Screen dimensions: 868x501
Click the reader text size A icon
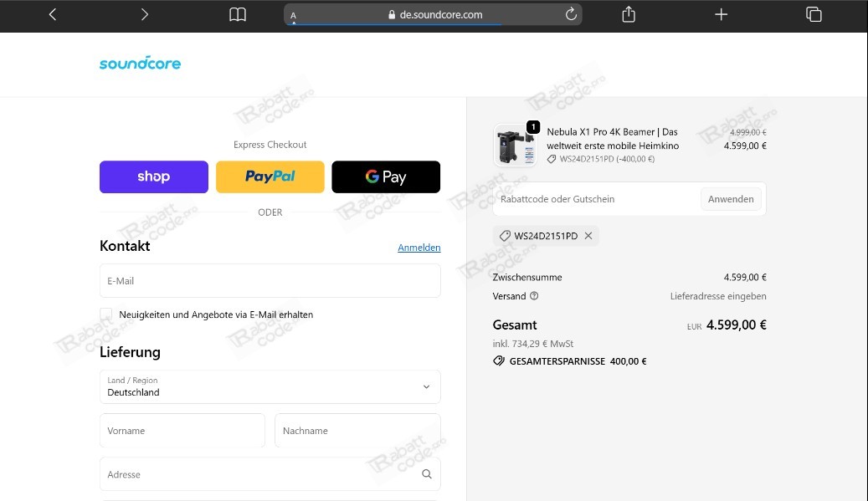tap(294, 16)
